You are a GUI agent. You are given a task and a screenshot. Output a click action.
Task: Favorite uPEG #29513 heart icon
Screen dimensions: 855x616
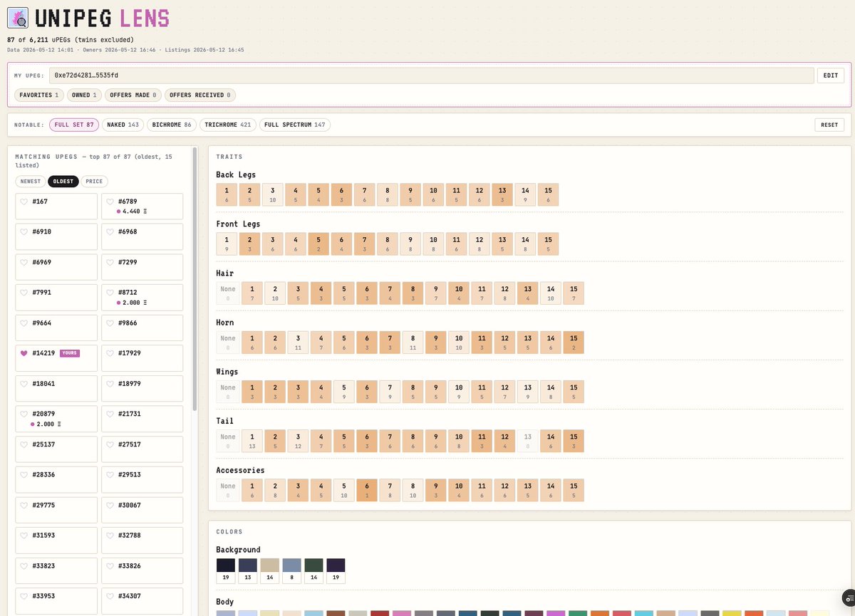tap(110, 474)
